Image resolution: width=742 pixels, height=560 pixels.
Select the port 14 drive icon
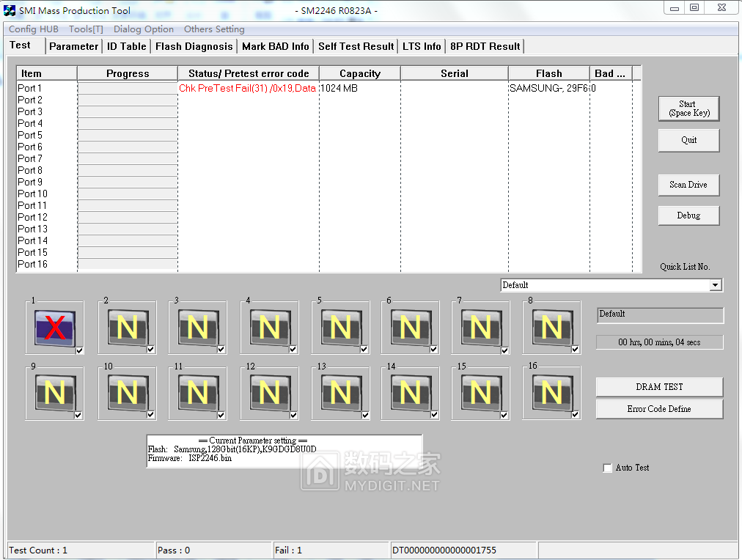(410, 393)
